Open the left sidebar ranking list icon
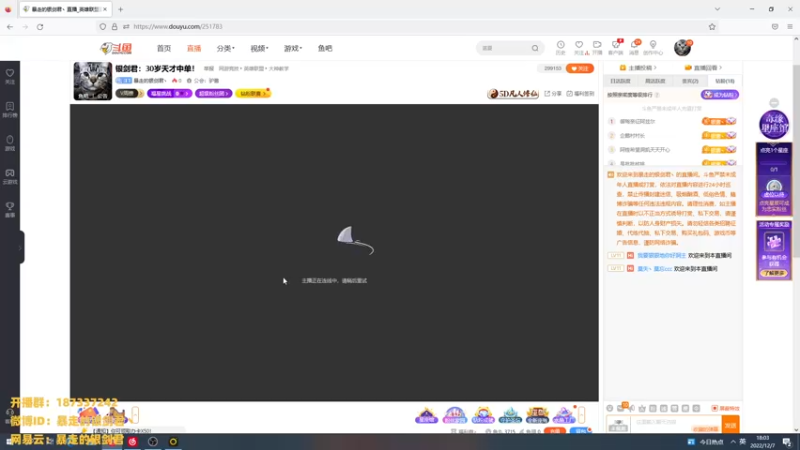Image resolution: width=800 pixels, height=450 pixels. coord(10,109)
